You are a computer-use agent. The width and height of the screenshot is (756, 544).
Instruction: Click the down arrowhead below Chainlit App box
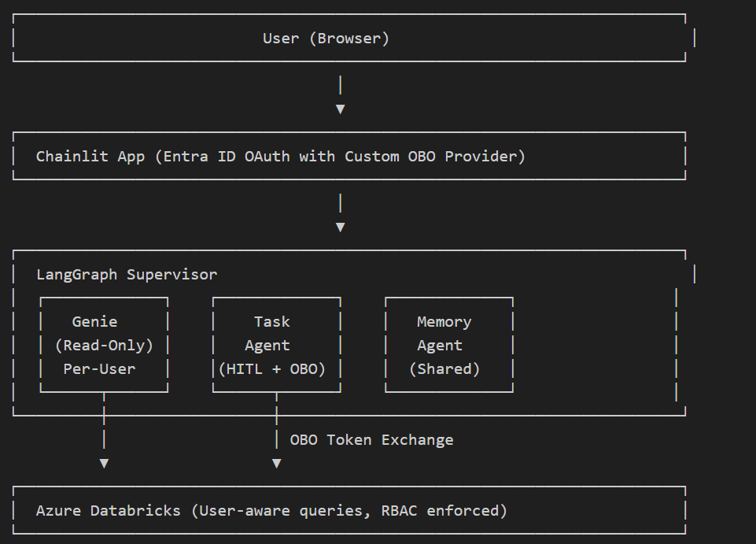(x=340, y=227)
